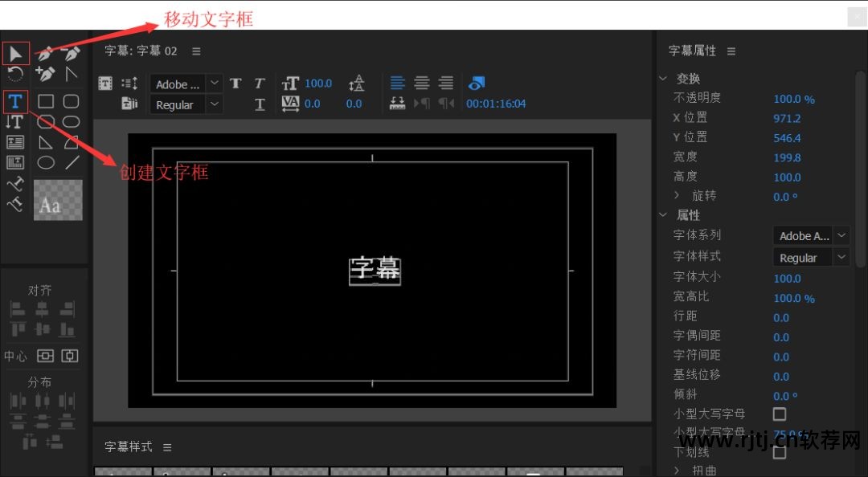Open the 字幕样式 panel menu
868x477 pixels.
tap(167, 447)
